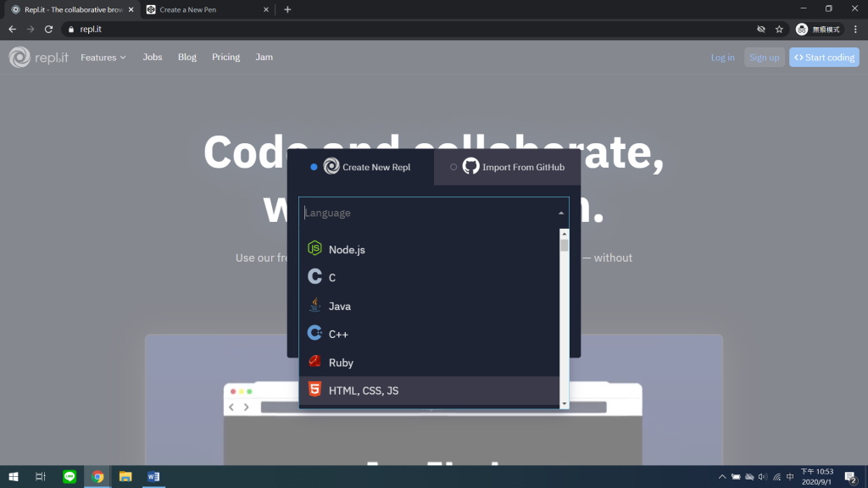Image resolution: width=868 pixels, height=488 pixels.
Task: Click the Repl logo beside Create New Repl
Action: (331, 166)
